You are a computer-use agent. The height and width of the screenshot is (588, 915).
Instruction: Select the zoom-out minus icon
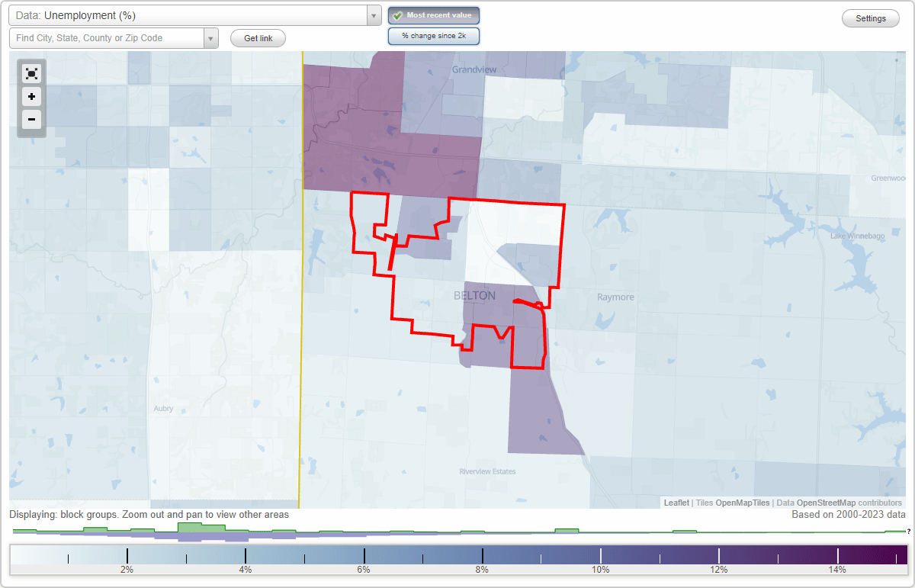[x=31, y=120]
